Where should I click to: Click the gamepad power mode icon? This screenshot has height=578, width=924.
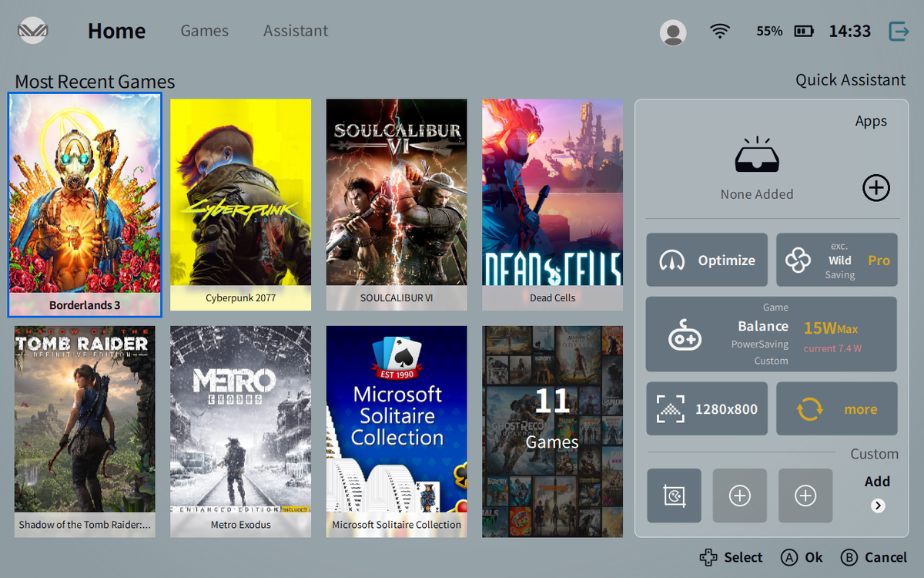pos(685,334)
